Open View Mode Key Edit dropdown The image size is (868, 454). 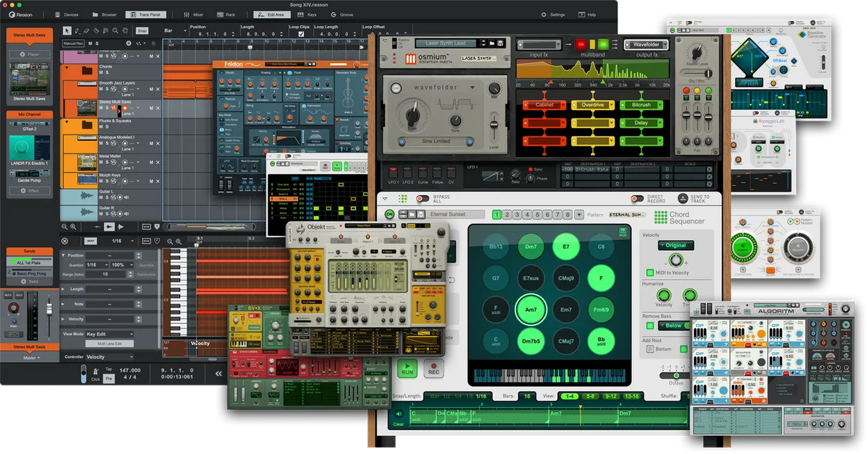pyautogui.click(x=109, y=334)
